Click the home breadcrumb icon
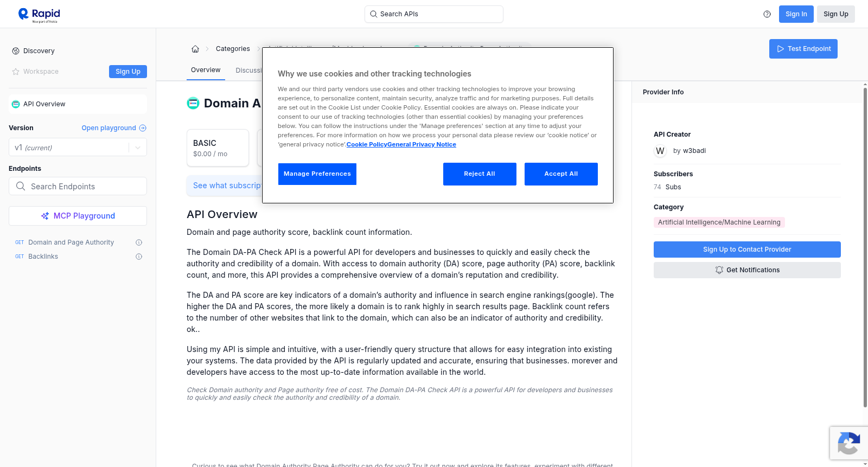The height and width of the screenshot is (467, 868). pos(195,49)
